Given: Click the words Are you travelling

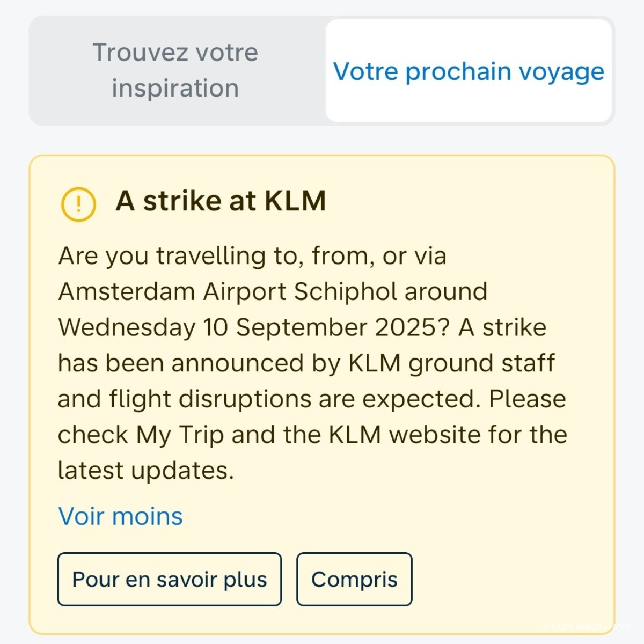Looking at the screenshot, I should click(x=162, y=256).
